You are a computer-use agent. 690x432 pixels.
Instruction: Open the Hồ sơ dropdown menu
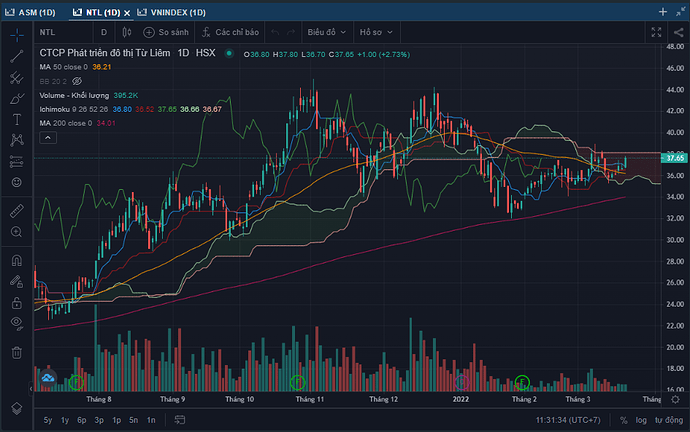(x=377, y=32)
